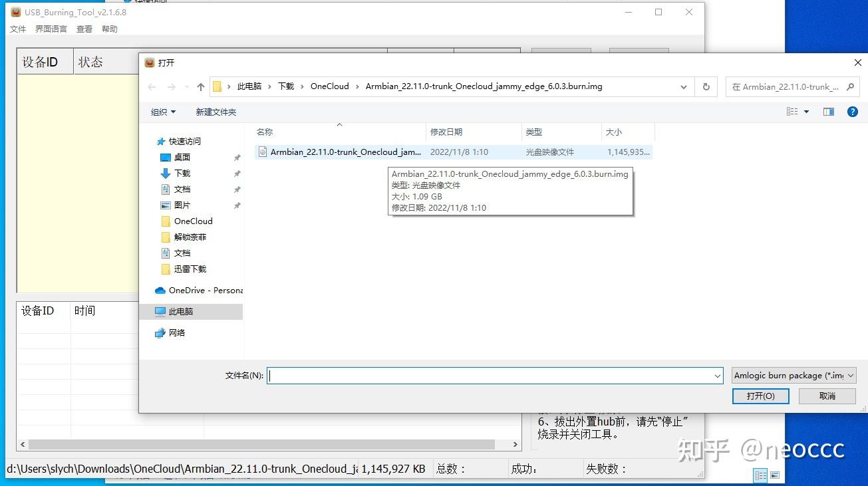Click the address bar folder icon
The image size is (868, 486).
click(x=217, y=86)
